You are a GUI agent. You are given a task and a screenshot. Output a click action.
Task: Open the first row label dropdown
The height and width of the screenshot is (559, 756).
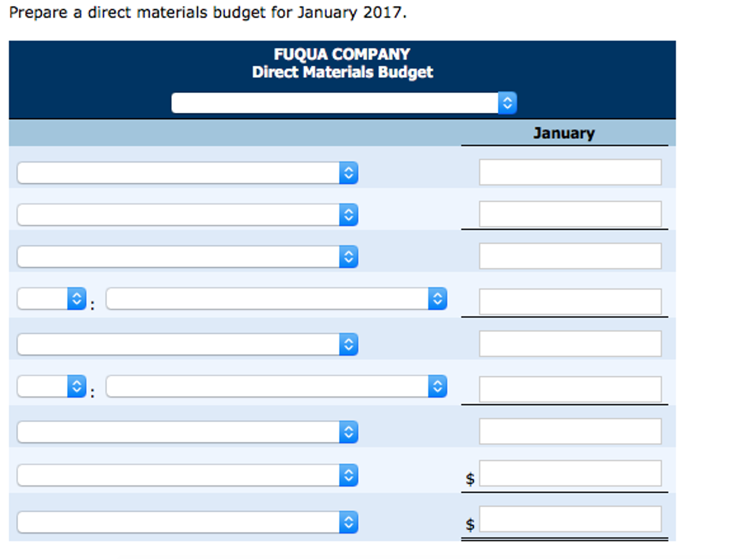point(187,173)
